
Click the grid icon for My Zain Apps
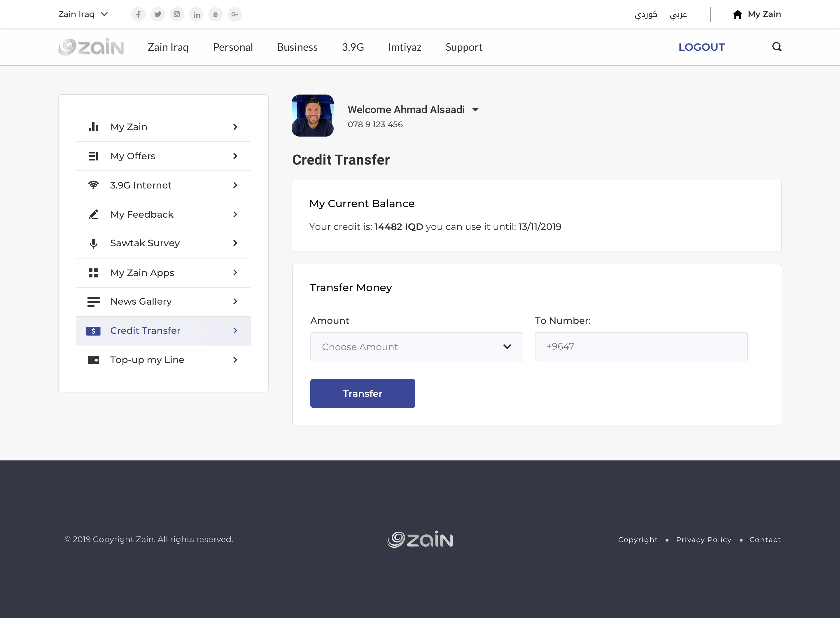tap(93, 273)
